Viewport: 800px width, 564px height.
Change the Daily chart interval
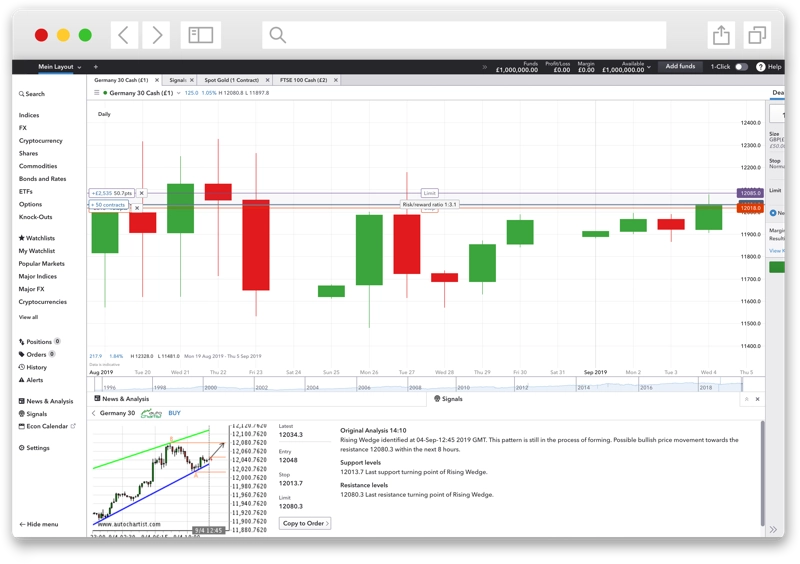[104, 114]
